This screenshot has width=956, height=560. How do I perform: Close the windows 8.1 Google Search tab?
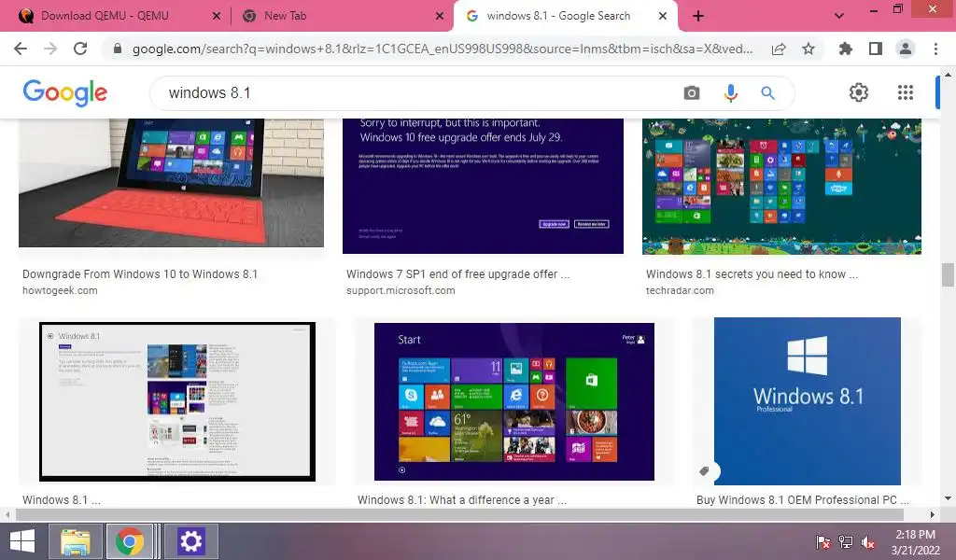[663, 17]
